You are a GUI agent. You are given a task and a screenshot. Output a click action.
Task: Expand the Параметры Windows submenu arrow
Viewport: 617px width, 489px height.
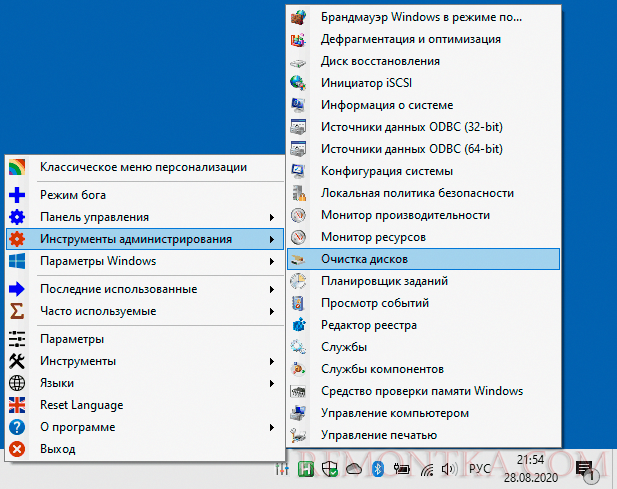coord(272,261)
